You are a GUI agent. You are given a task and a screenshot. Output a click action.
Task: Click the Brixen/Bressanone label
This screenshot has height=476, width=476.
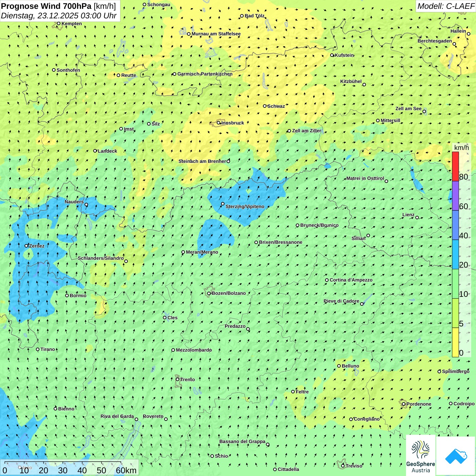pyautogui.click(x=280, y=242)
